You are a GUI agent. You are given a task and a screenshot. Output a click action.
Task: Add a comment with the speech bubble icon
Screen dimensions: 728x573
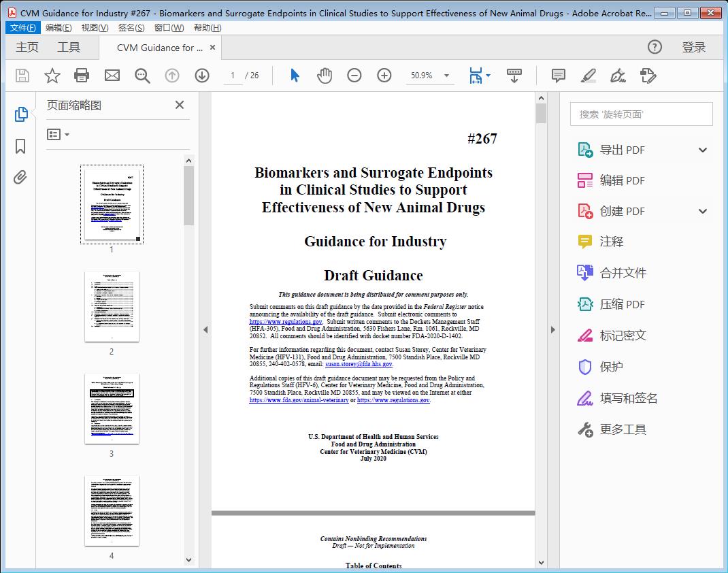558,76
